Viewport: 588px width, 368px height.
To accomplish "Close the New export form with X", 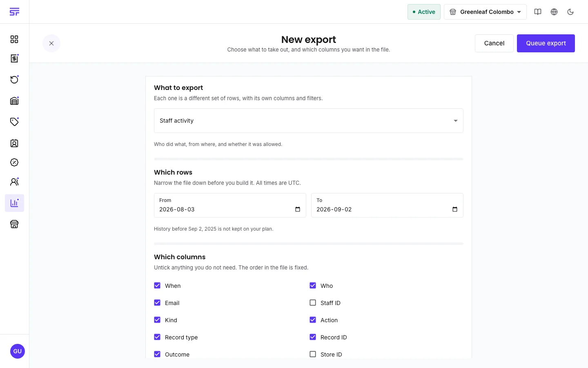I will pos(51,43).
